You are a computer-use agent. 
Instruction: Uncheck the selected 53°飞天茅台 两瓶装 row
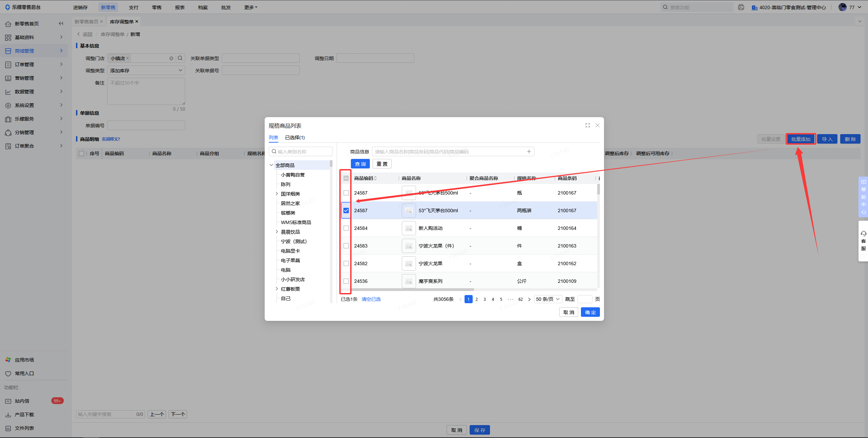[346, 211]
